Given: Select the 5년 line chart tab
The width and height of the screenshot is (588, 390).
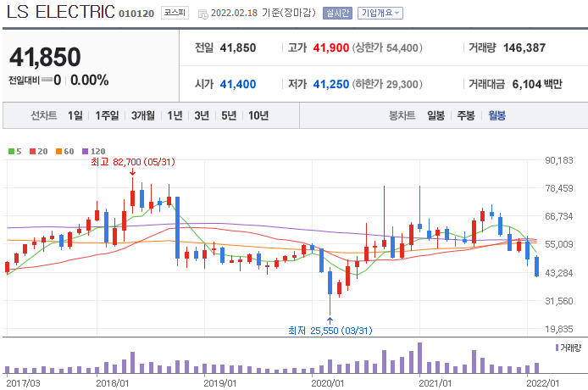Looking at the screenshot, I should pyautogui.click(x=229, y=115).
